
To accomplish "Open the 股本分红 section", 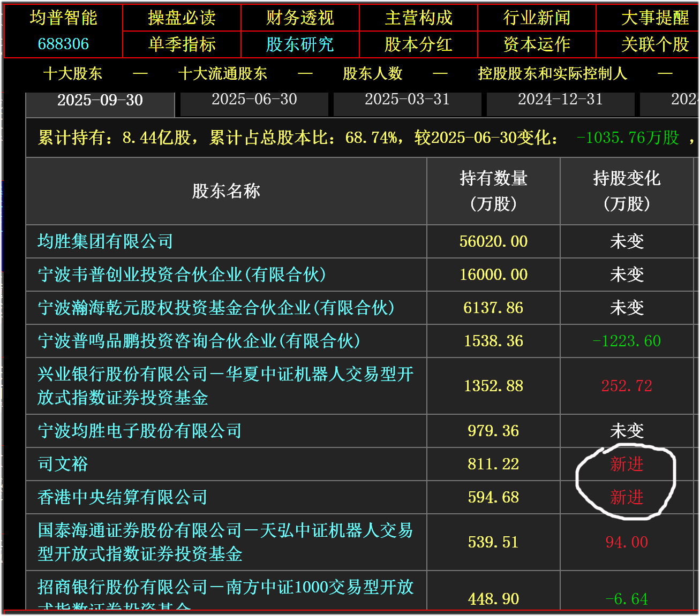I will pyautogui.click(x=419, y=44).
